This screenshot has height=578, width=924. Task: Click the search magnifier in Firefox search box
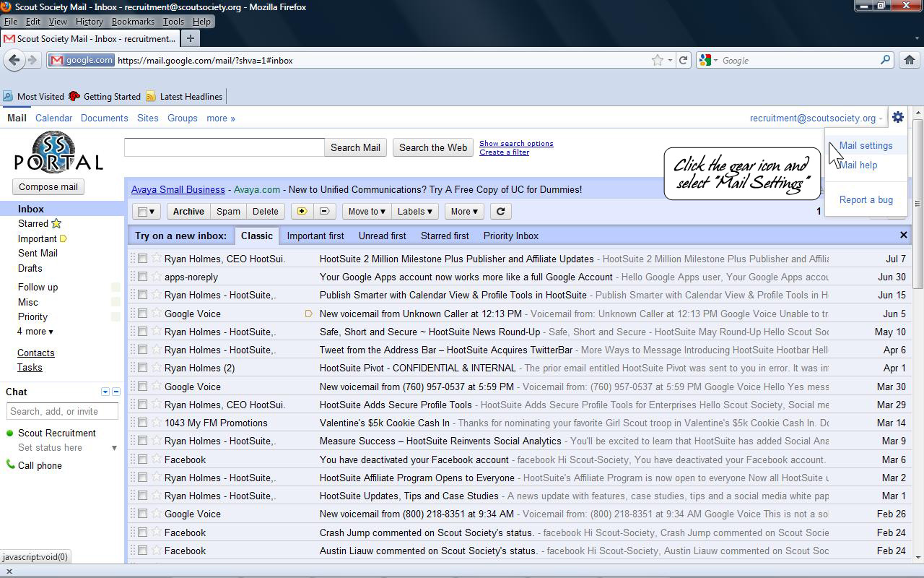(886, 60)
